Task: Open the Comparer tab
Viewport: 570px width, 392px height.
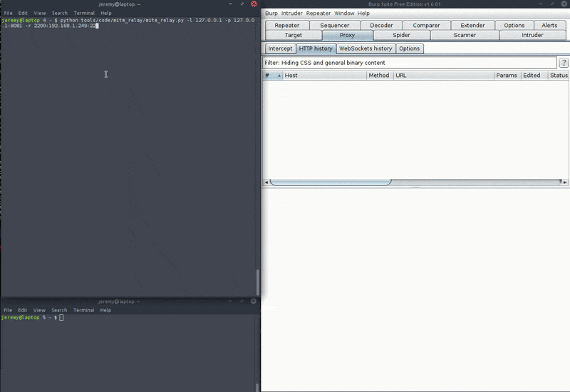Action: (426, 25)
